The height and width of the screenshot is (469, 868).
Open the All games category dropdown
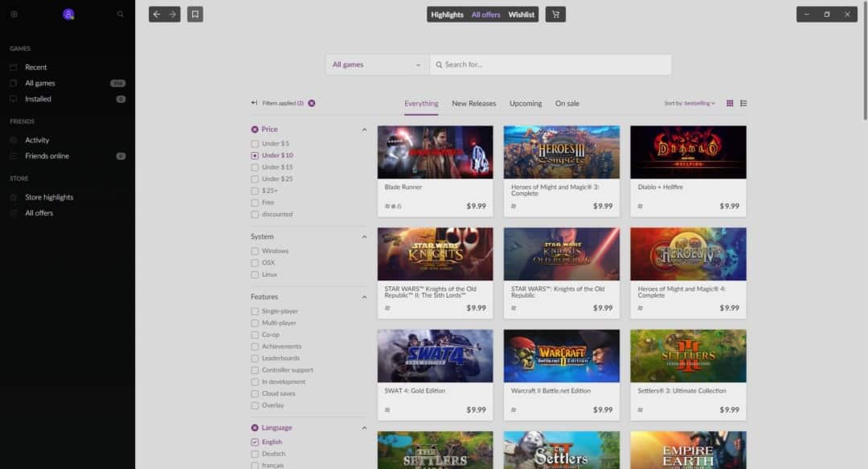click(x=377, y=64)
